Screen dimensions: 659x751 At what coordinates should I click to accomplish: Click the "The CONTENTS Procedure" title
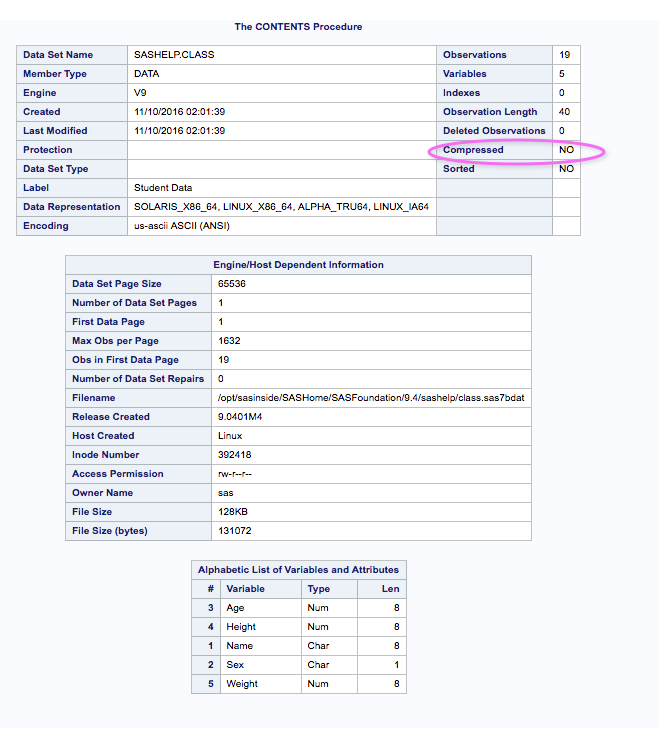[298, 26]
